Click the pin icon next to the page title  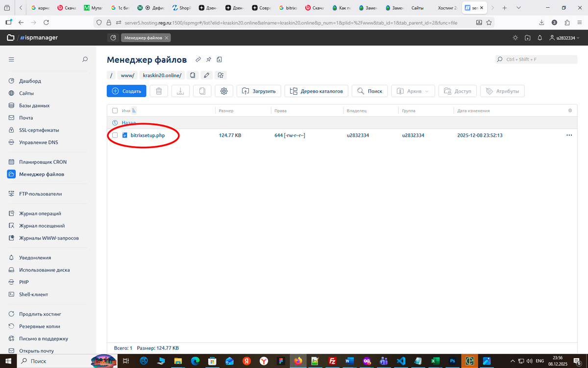208,59
